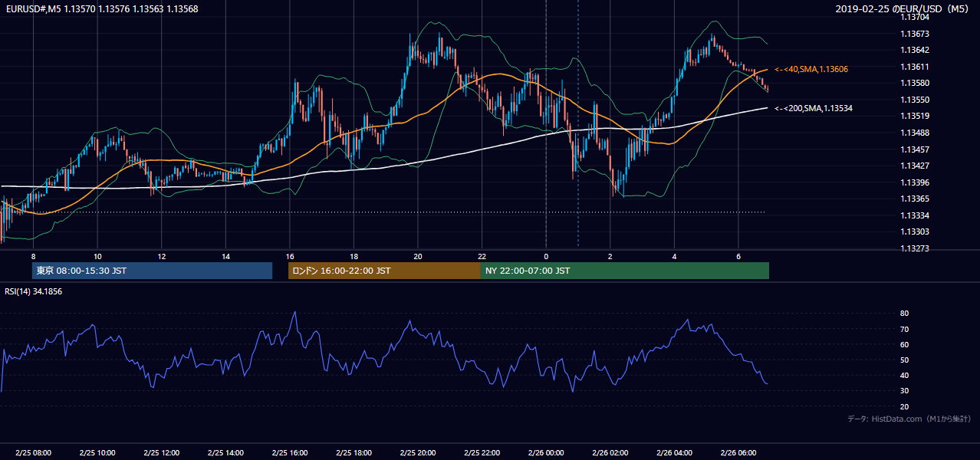Image resolution: width=980 pixels, height=460 pixels.
Task: Click the 2/25 08:00 date label
Action: 33,453
